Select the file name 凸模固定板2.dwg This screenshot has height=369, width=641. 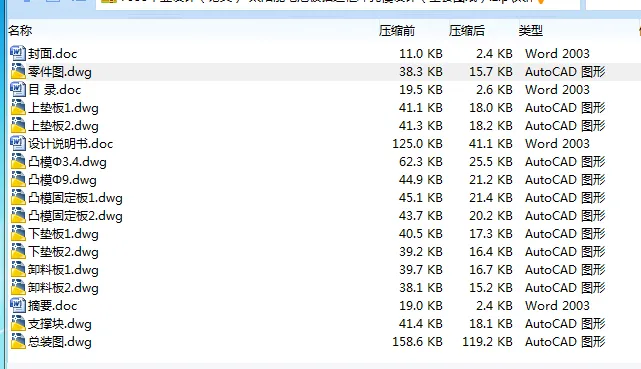[75, 215]
